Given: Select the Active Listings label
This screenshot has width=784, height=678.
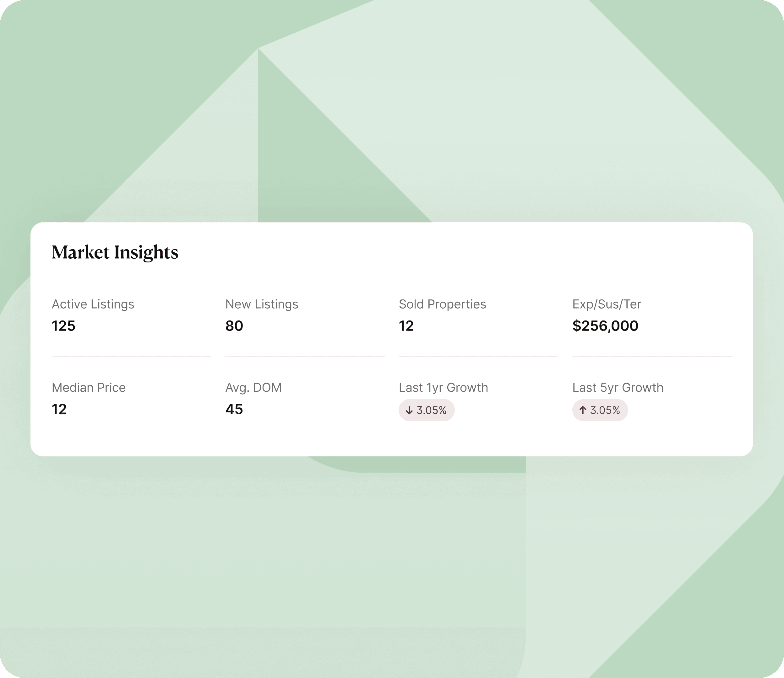Looking at the screenshot, I should click(93, 304).
